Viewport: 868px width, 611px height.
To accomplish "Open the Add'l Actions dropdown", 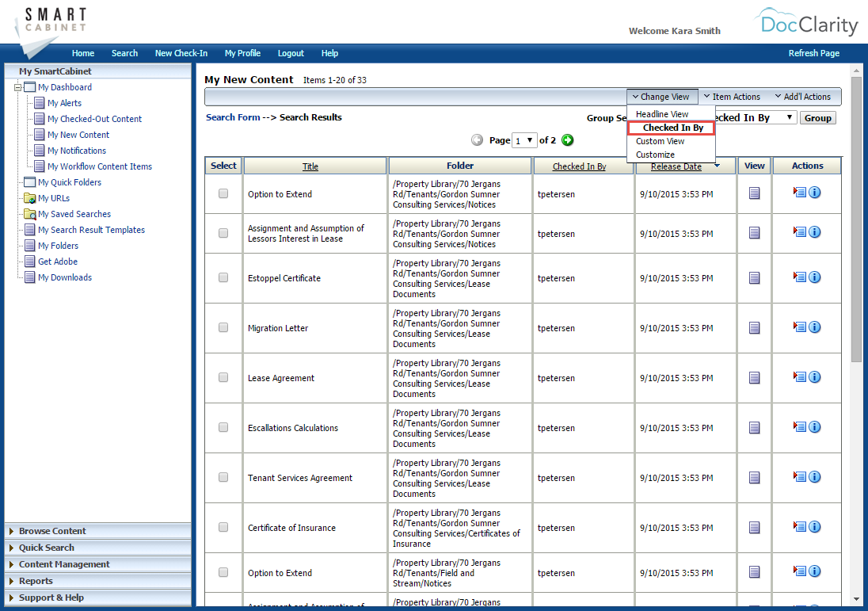I will [803, 97].
